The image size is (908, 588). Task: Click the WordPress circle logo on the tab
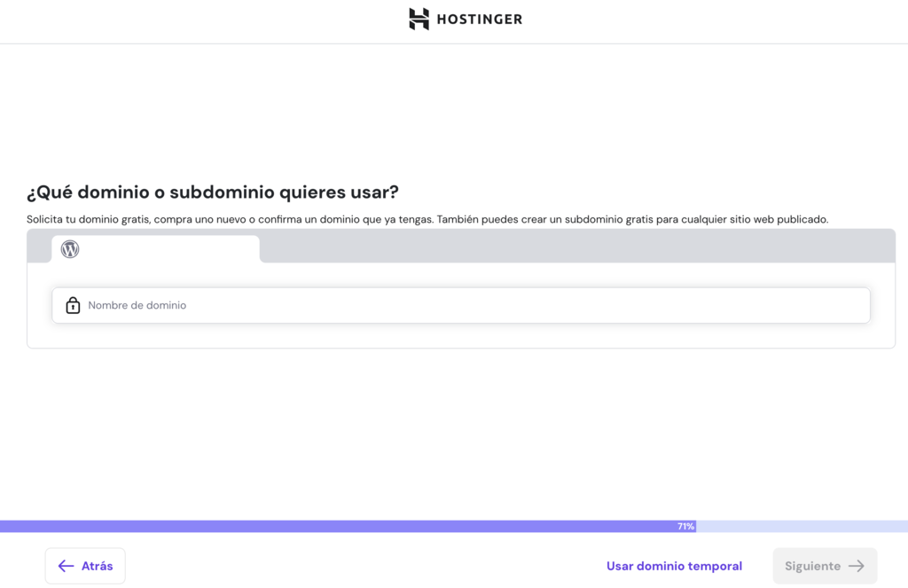coord(69,249)
